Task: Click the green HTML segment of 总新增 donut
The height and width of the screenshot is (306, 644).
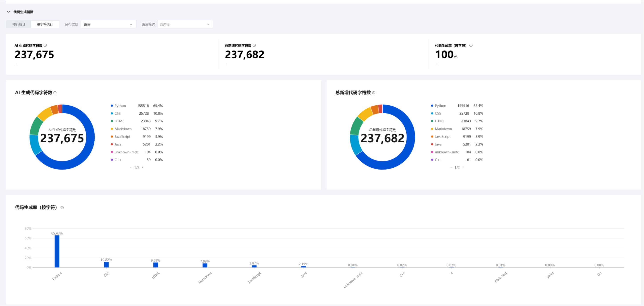Action: (356, 126)
